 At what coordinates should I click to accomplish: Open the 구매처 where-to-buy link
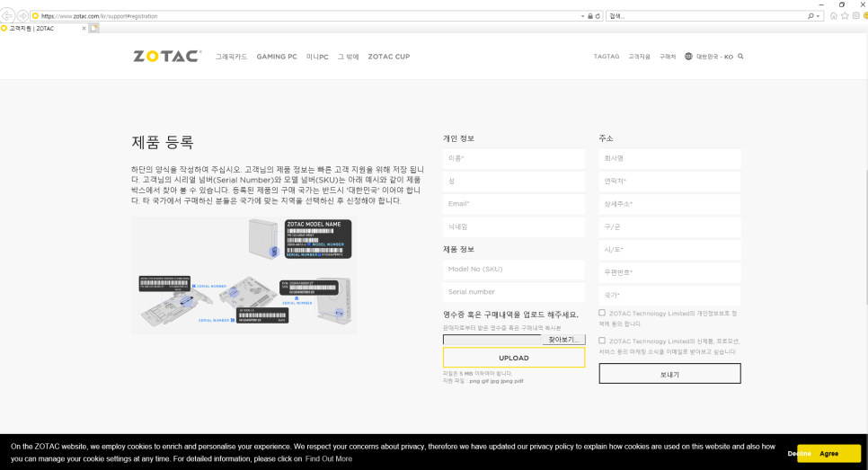[x=668, y=57]
